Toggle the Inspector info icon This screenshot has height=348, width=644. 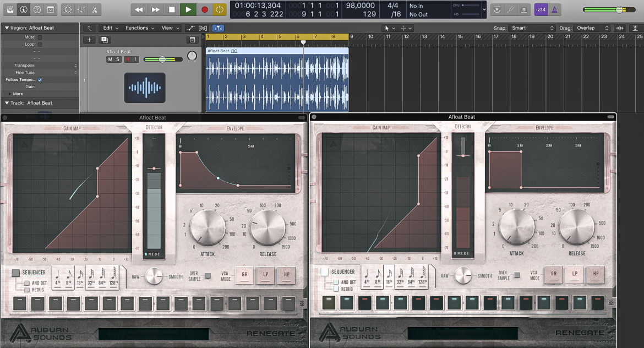(x=24, y=9)
